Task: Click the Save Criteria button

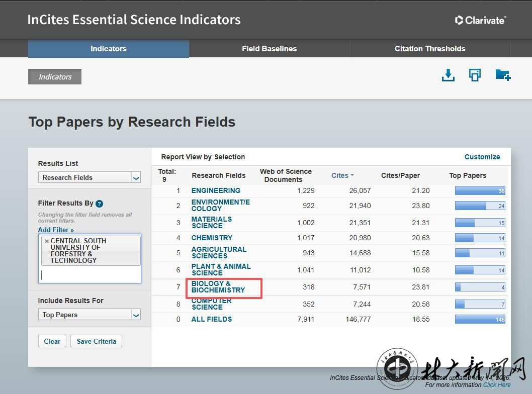Action: click(x=97, y=341)
